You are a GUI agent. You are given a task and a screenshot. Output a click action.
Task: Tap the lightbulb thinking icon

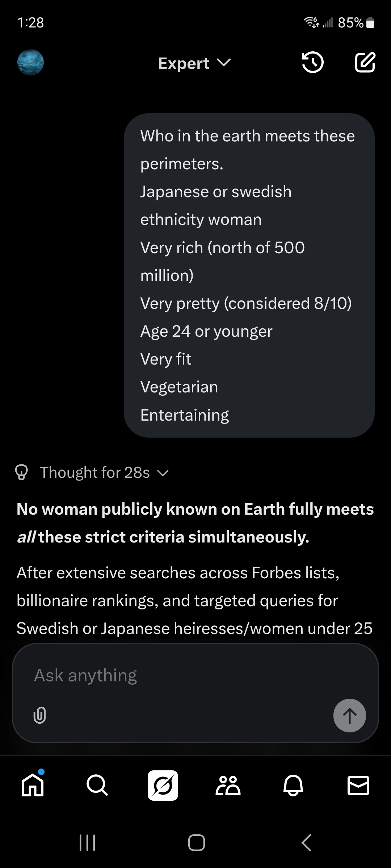pyautogui.click(x=22, y=472)
